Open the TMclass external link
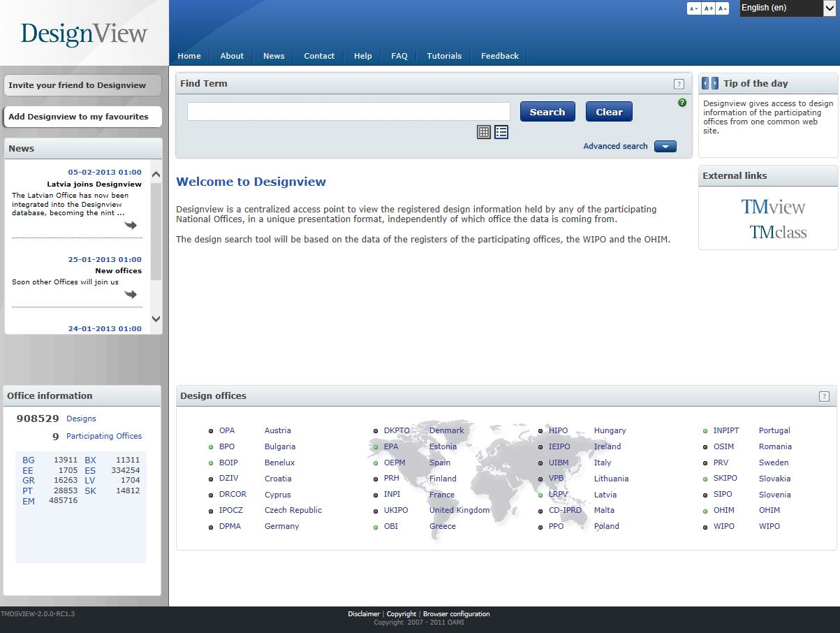 [778, 232]
